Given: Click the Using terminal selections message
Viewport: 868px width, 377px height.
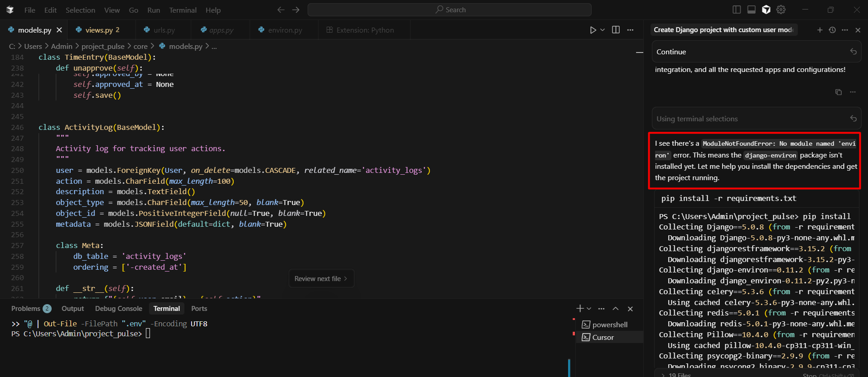Looking at the screenshot, I should (x=756, y=119).
